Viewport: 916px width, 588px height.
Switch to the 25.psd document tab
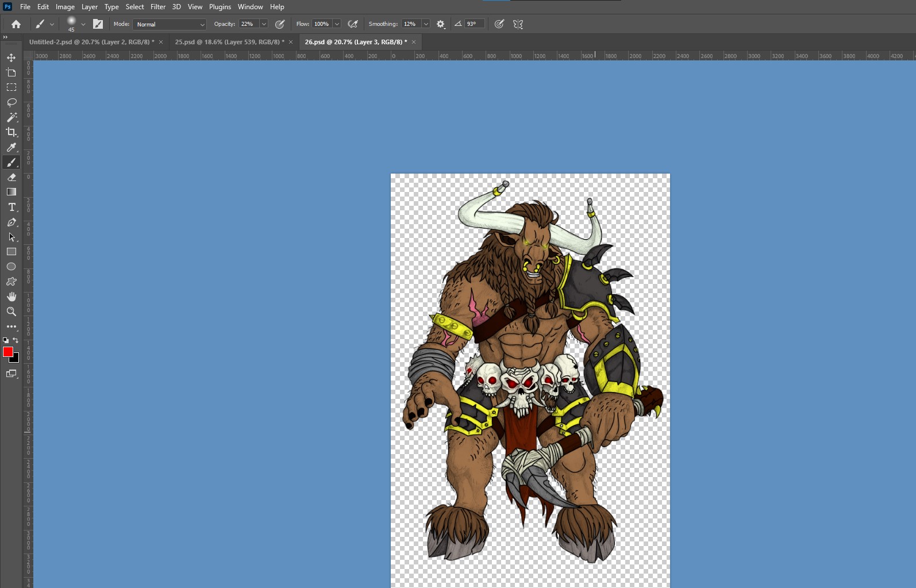[x=229, y=42]
